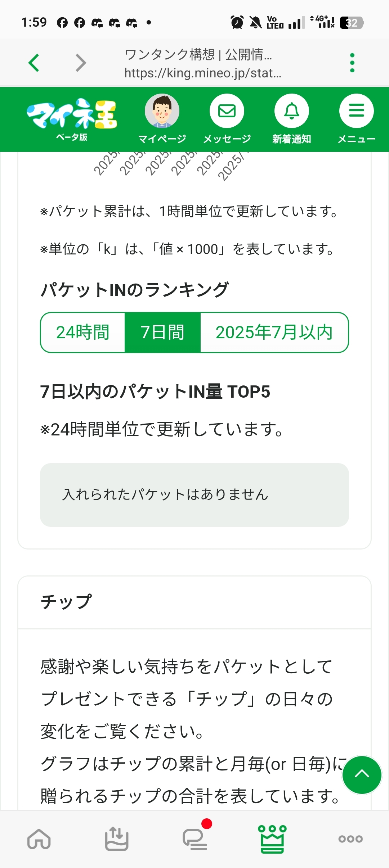This screenshot has height=868, width=389.
Task: Tap the 入れられたパケットはありません box
Action: [194, 495]
